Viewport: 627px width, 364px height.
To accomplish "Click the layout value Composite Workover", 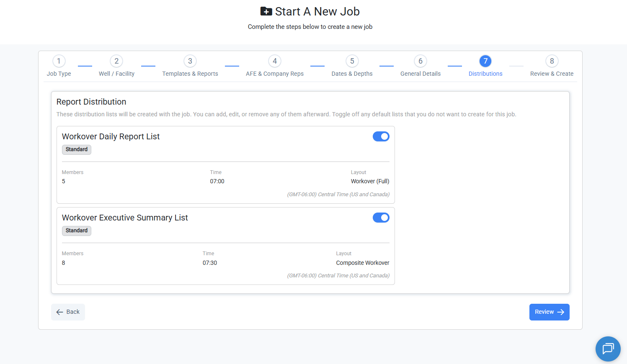I will click(363, 263).
